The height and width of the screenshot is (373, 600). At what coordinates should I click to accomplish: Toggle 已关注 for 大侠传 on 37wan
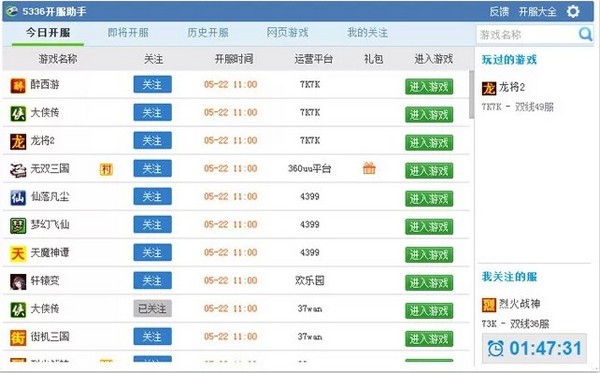[152, 308]
